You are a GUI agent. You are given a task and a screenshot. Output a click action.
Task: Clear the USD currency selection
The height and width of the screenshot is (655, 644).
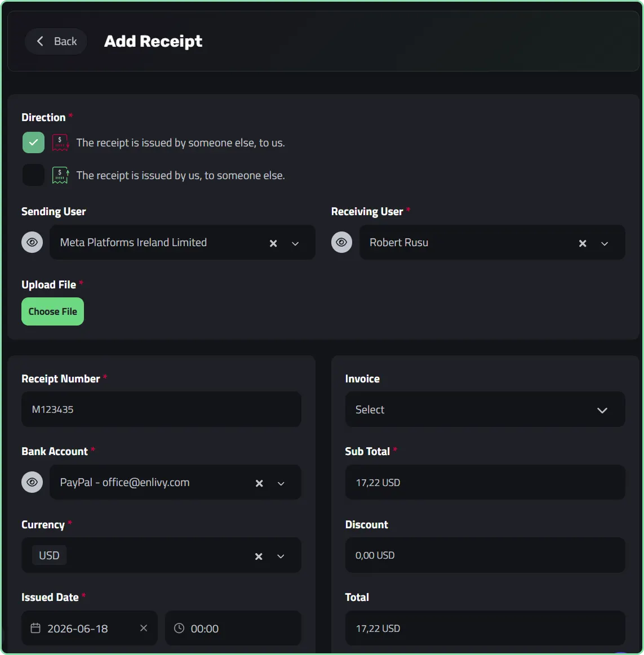(x=259, y=556)
